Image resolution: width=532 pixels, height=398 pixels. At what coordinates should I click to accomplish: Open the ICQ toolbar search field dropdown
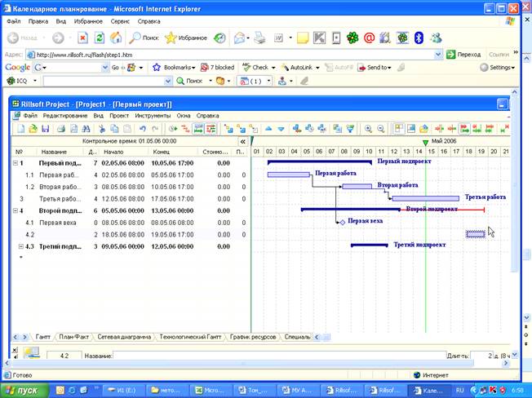coord(167,81)
